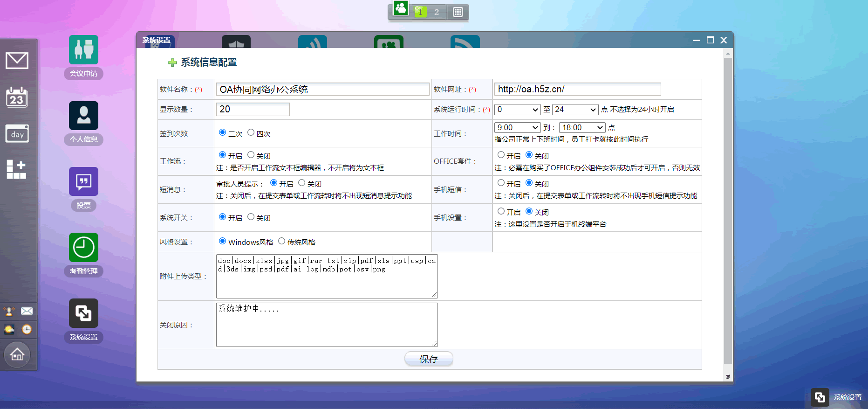The width and height of the screenshot is (868, 409).
Task: Click the 保存 button
Action: point(429,359)
